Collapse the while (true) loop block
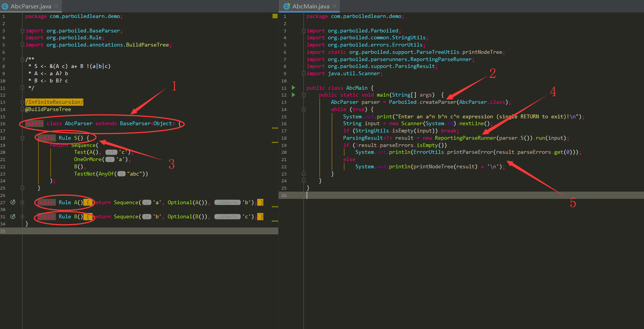644x329 pixels. tap(303, 110)
